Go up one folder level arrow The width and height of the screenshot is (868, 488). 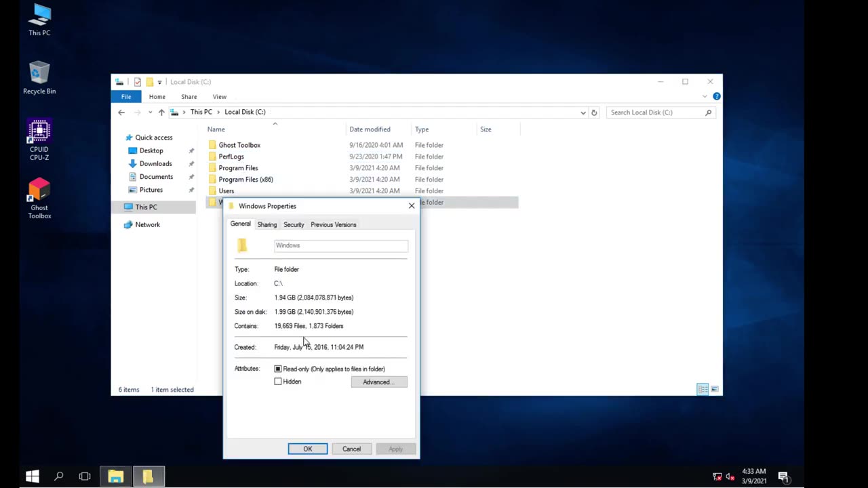(x=161, y=113)
